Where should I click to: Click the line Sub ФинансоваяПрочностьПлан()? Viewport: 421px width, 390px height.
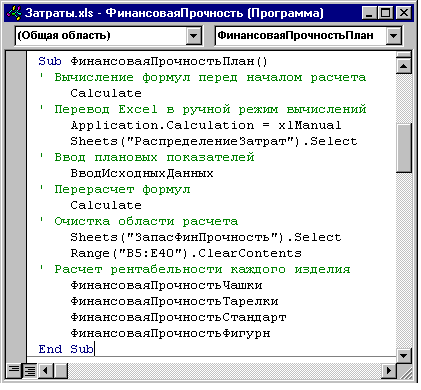coord(153,61)
